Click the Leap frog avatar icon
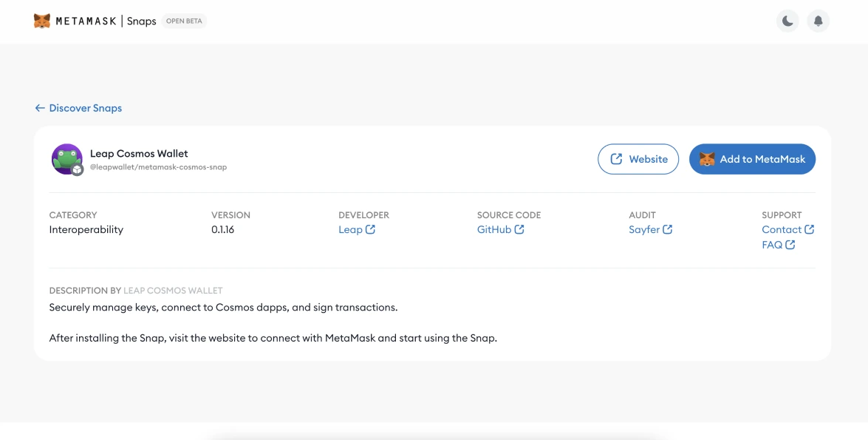 (x=67, y=159)
